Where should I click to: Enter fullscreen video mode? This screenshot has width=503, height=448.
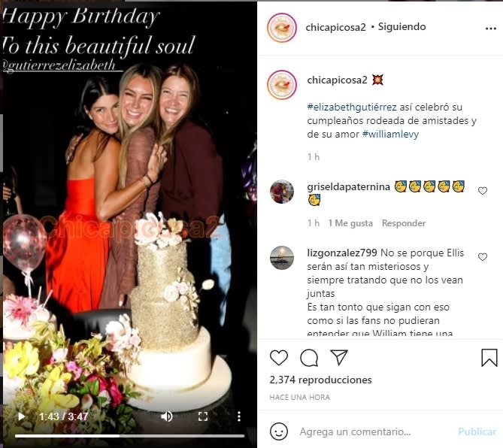pyautogui.click(x=203, y=416)
